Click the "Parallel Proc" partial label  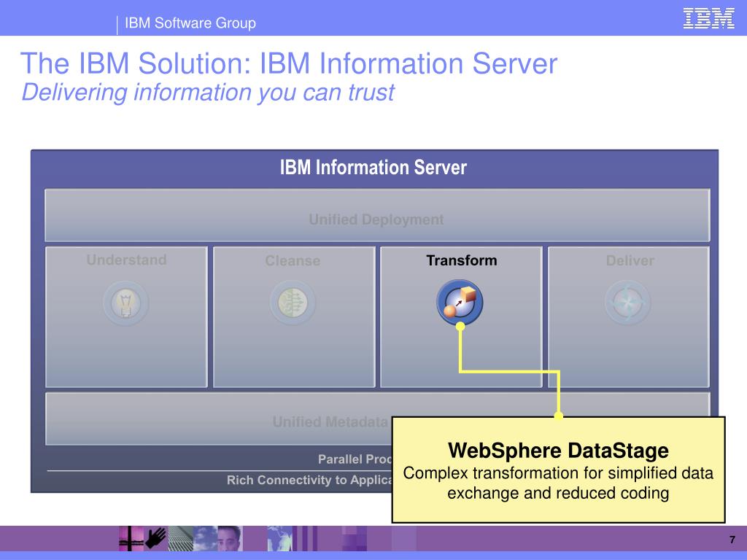click(355, 459)
